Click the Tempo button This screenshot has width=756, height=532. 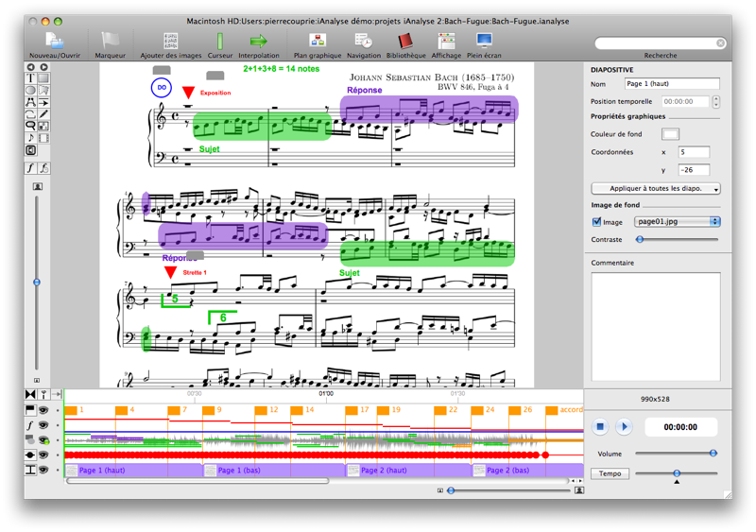610,473
